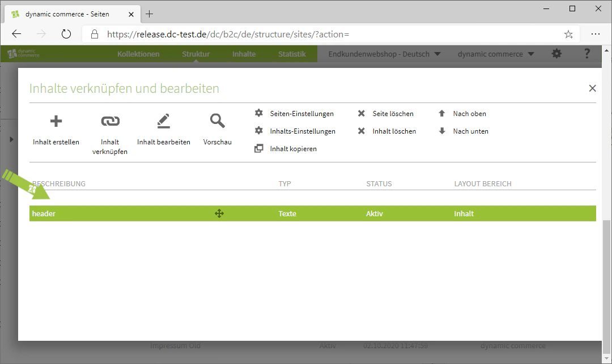This screenshot has width=612, height=364.
Task: Open the Statistik menu
Action: (292, 54)
